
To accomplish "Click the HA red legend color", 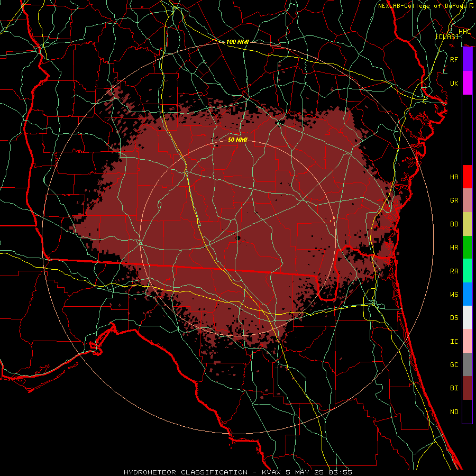I will pos(467,177).
